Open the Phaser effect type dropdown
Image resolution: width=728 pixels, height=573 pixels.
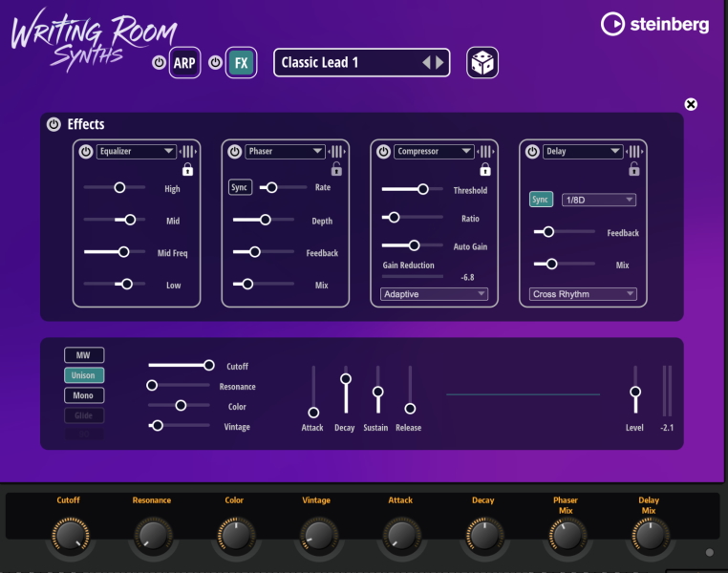pos(285,152)
